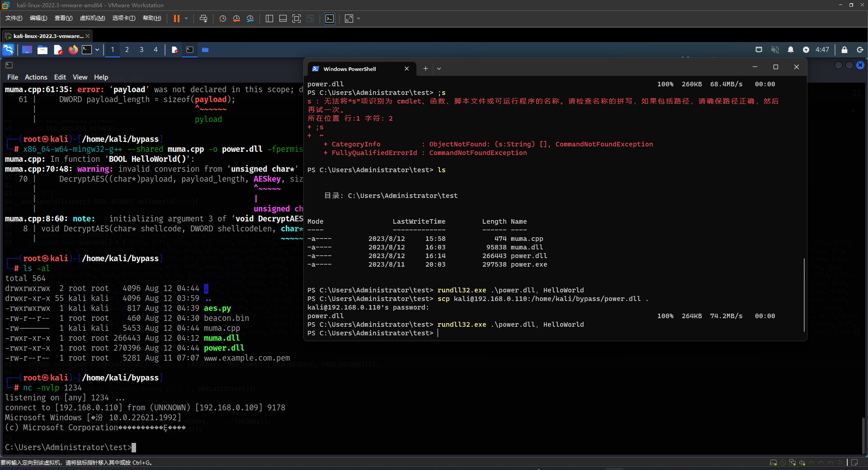Click the revert to snapshot icon
The width and height of the screenshot is (868, 470).
tap(236, 19)
